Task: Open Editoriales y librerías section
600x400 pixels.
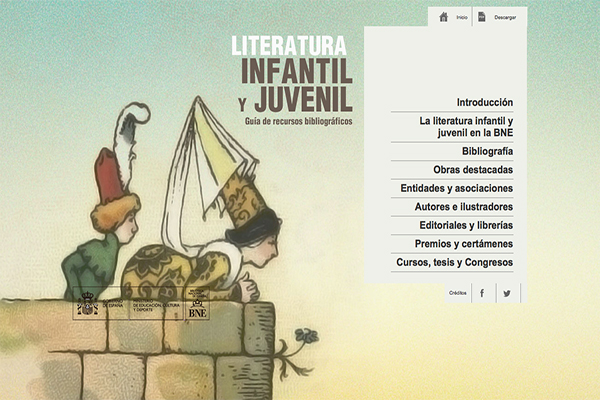Action: (466, 225)
